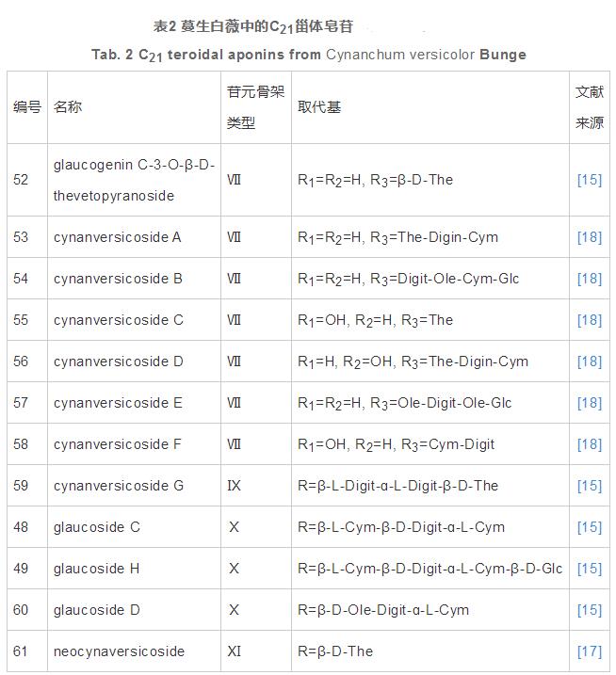Open reference [18] for cynanversicoside D
This screenshot has width=616, height=675.
[589, 362]
